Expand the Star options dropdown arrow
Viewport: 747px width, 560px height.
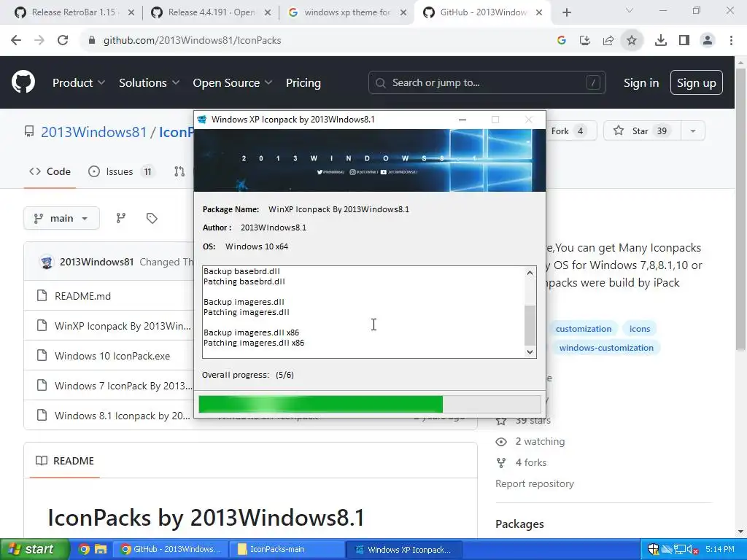(x=693, y=131)
